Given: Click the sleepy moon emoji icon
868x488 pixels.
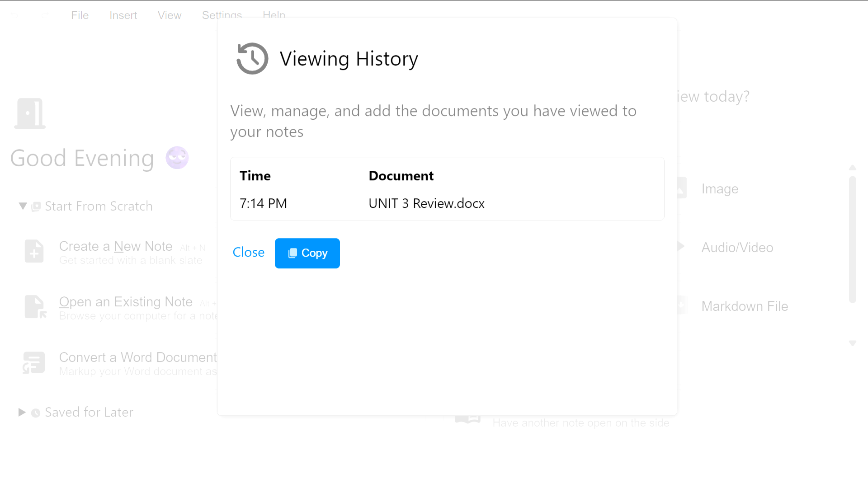Looking at the screenshot, I should pos(177,158).
